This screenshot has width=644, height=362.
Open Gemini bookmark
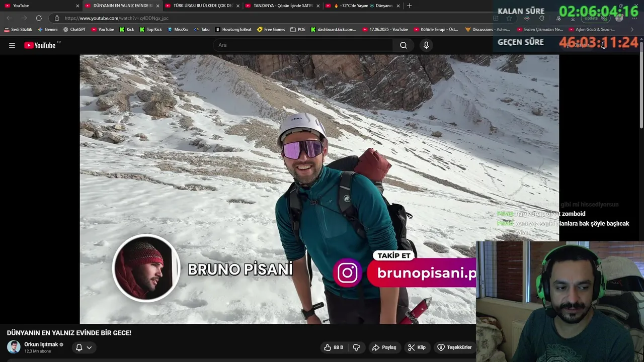click(x=48, y=30)
